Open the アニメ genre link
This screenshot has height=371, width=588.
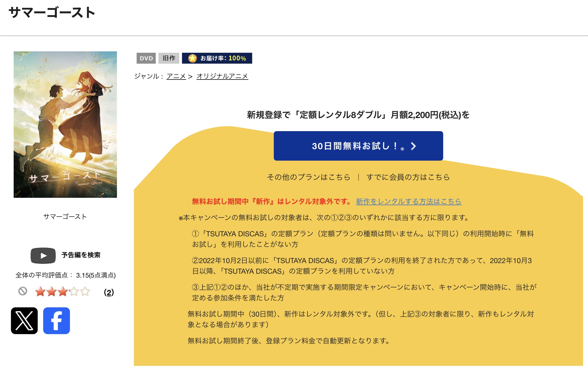tap(176, 76)
